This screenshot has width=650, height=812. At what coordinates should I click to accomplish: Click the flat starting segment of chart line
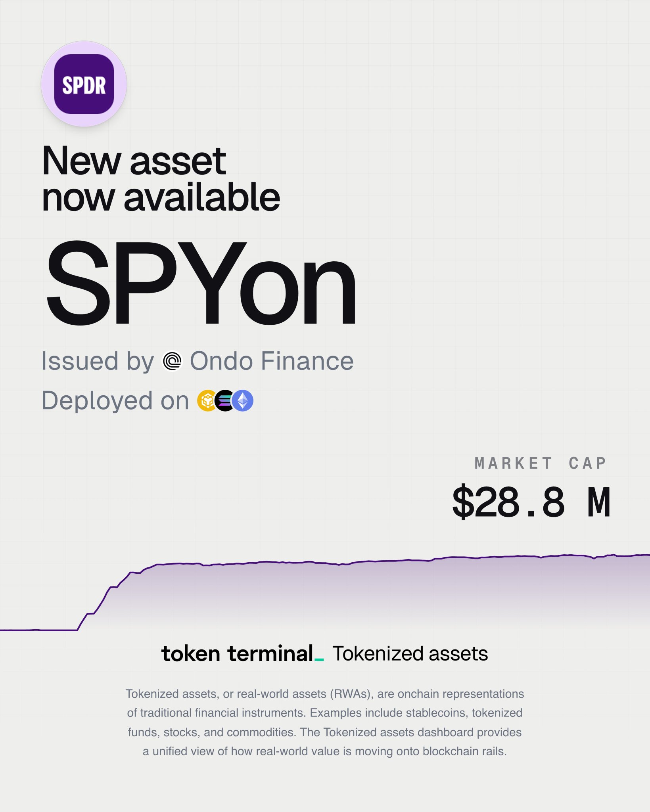(40, 630)
